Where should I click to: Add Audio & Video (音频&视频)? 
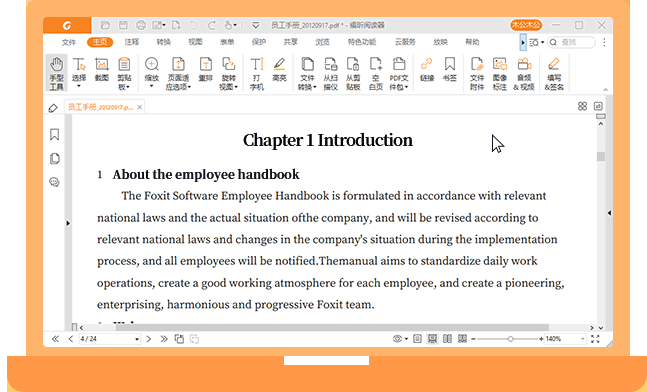point(524,73)
